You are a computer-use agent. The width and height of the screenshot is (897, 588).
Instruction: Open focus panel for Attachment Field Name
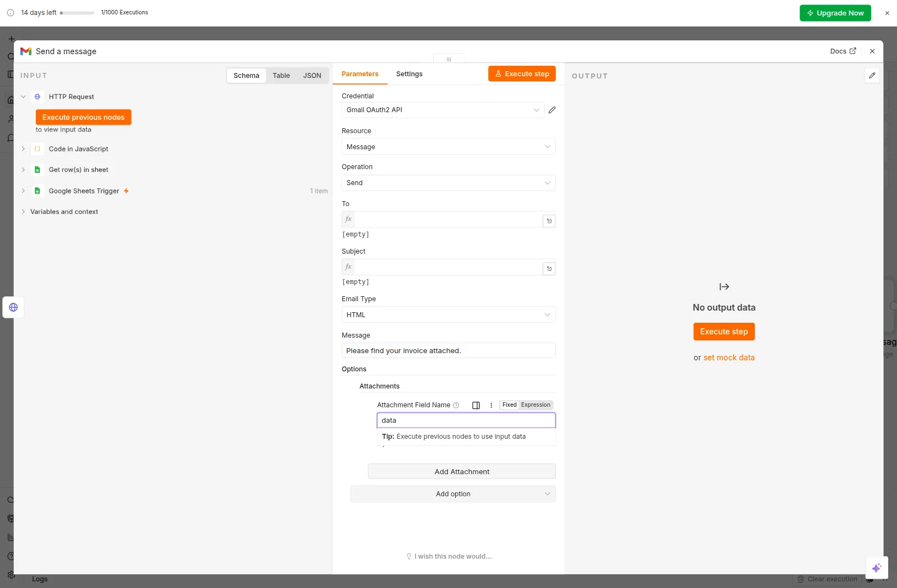[x=476, y=405]
